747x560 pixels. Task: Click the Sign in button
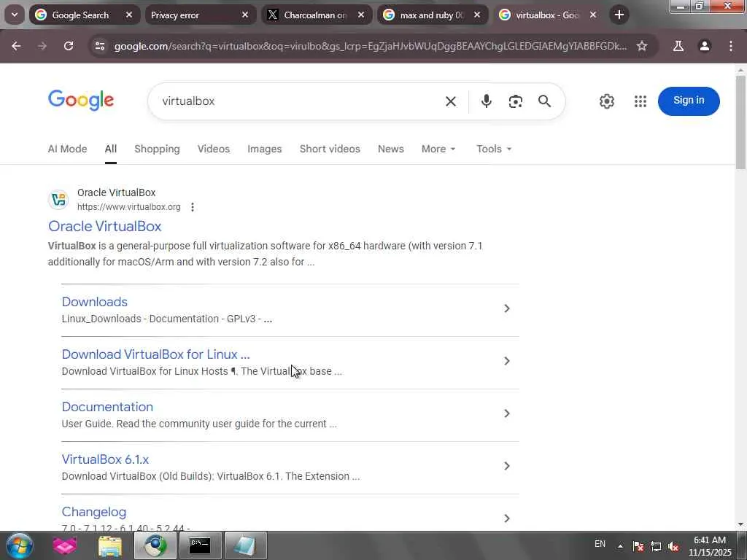pyautogui.click(x=689, y=101)
